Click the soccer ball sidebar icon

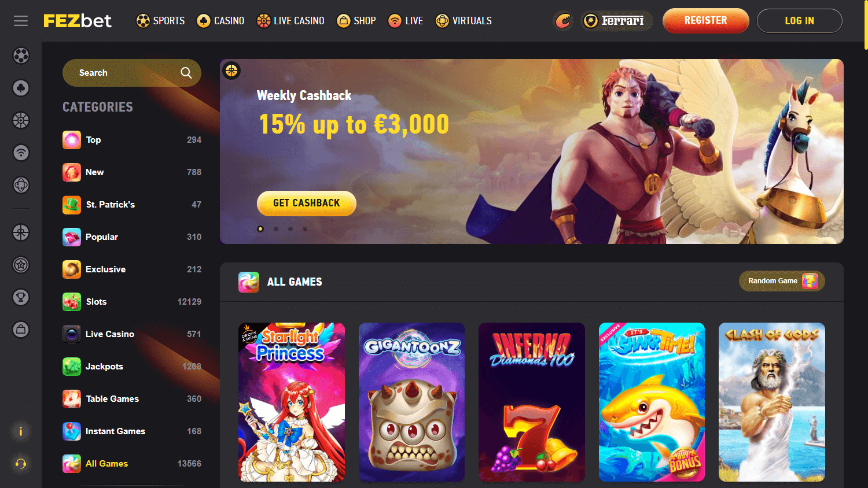tap(21, 56)
